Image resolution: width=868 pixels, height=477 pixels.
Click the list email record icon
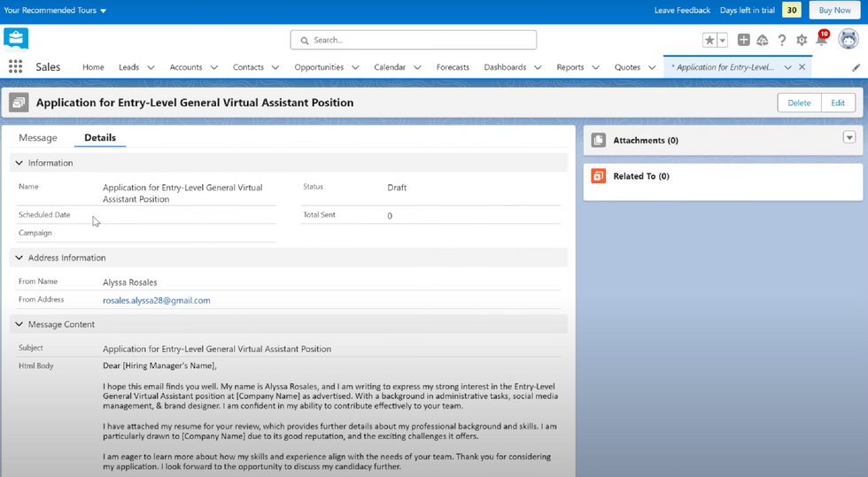[19, 103]
